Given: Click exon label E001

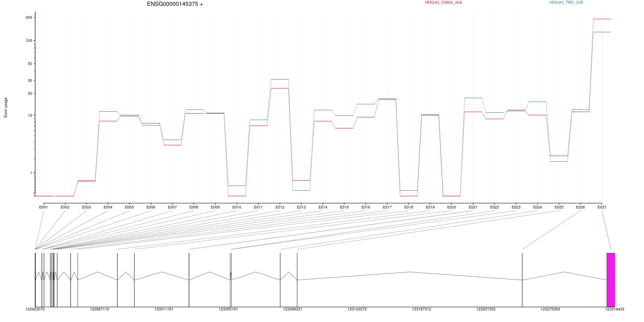Looking at the screenshot, I should [43, 207].
